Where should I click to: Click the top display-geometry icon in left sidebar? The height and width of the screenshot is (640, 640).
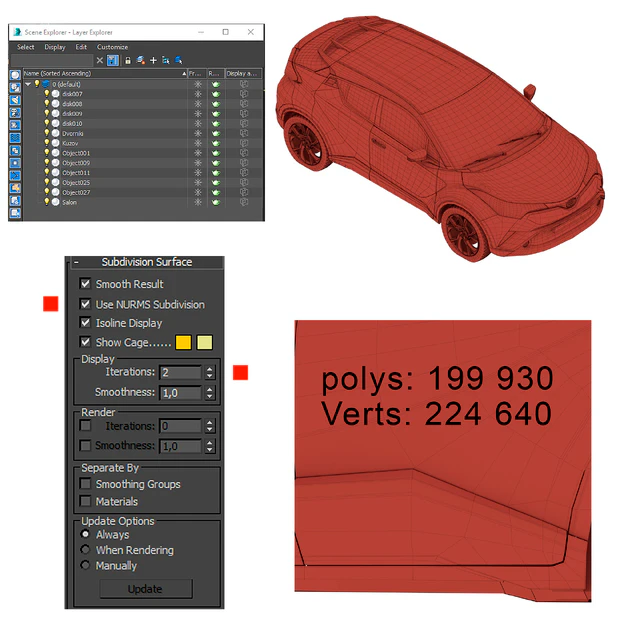(15, 75)
